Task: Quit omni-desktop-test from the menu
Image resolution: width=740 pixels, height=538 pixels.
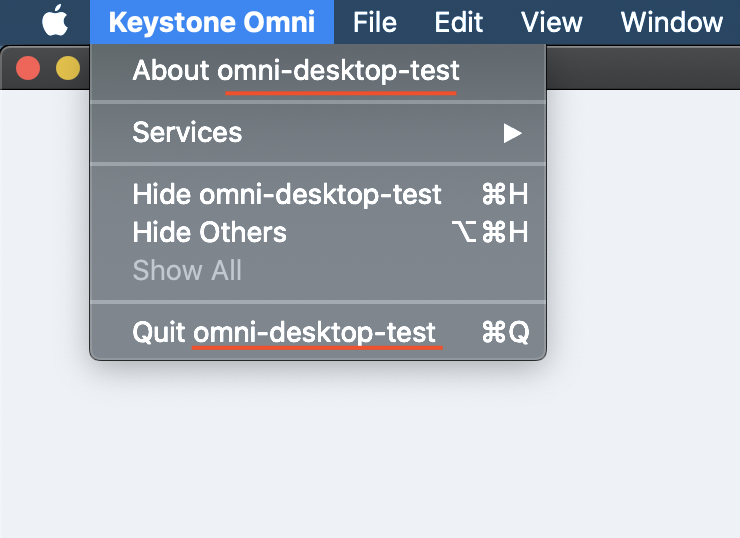Action: pos(284,332)
